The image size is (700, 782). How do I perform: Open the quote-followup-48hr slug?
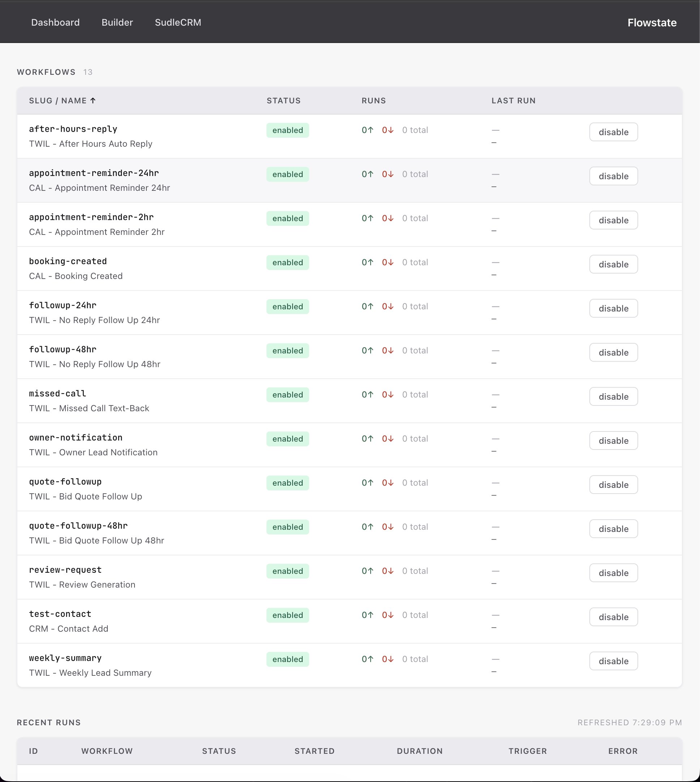[x=78, y=526]
